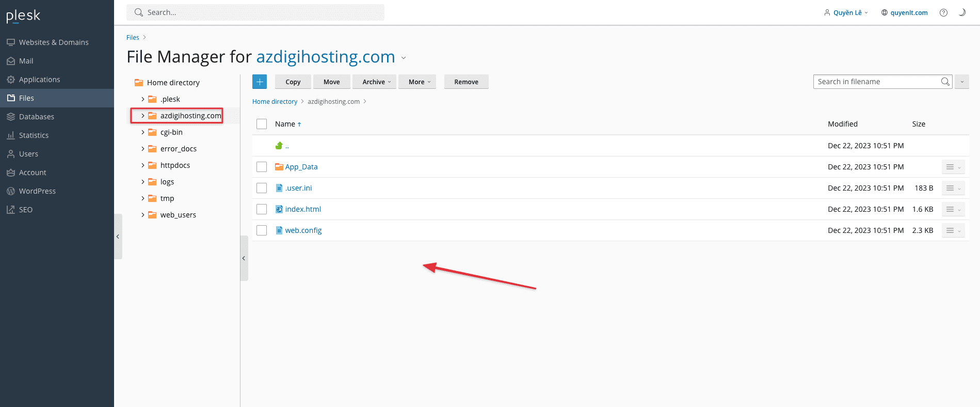Open row actions menu for App_Data
Screen dimensions: 980x407
[953, 167]
